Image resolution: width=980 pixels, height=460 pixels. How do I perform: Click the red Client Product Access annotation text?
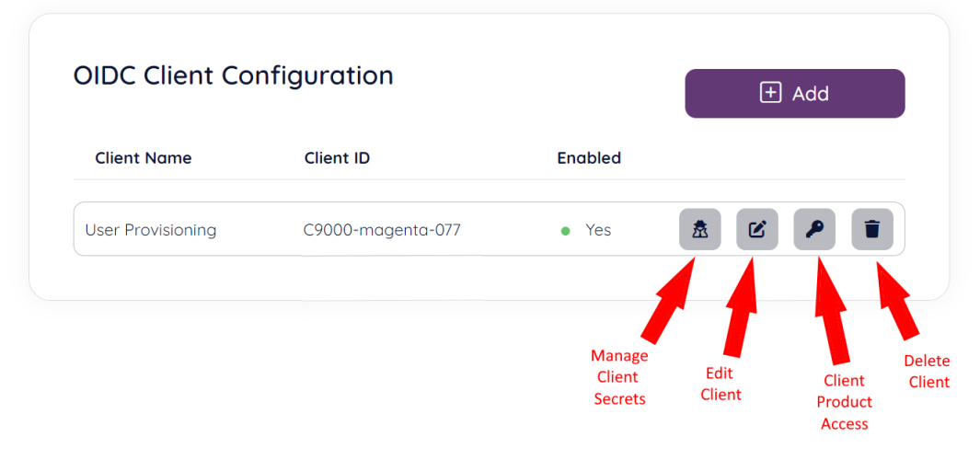[844, 402]
